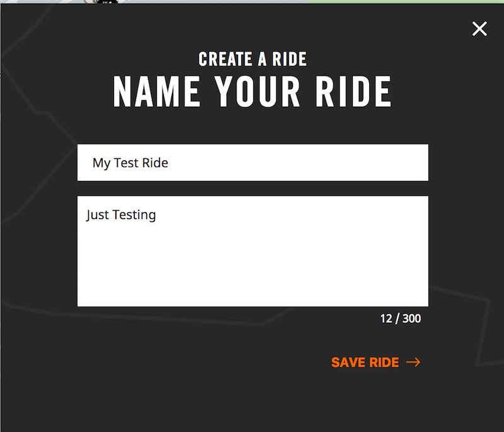This screenshot has height=432, width=504.
Task: Click the "Create a Ride" subtitle
Action: (x=253, y=60)
